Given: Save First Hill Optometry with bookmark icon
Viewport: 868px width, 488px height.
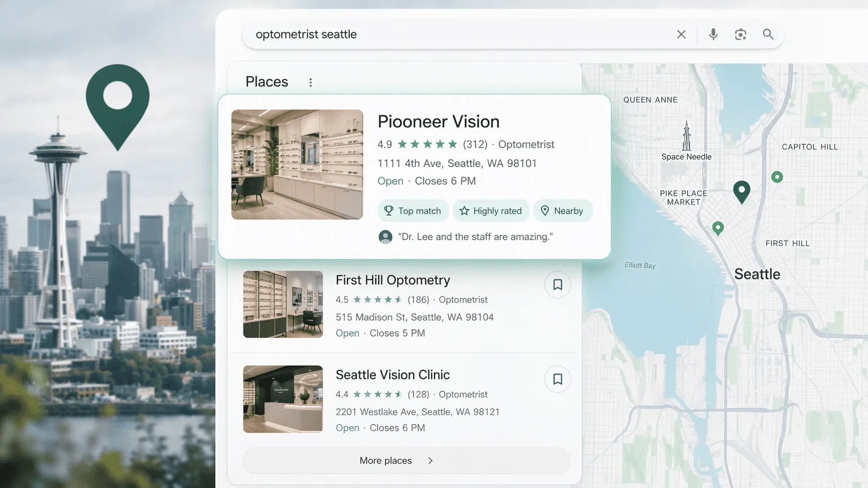Looking at the screenshot, I should (557, 284).
